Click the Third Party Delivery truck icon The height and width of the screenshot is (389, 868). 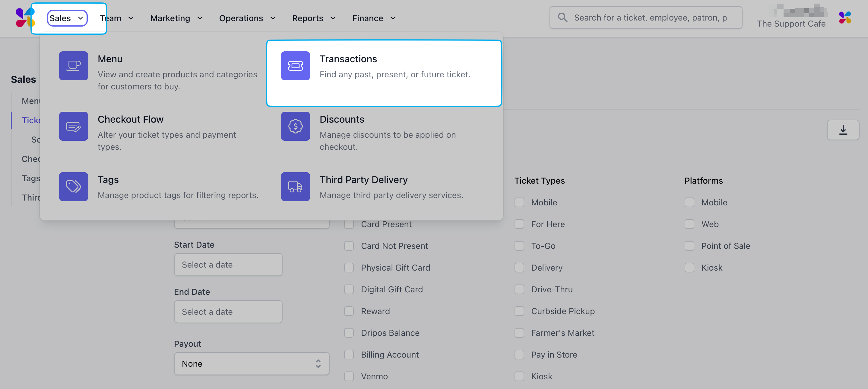(295, 187)
